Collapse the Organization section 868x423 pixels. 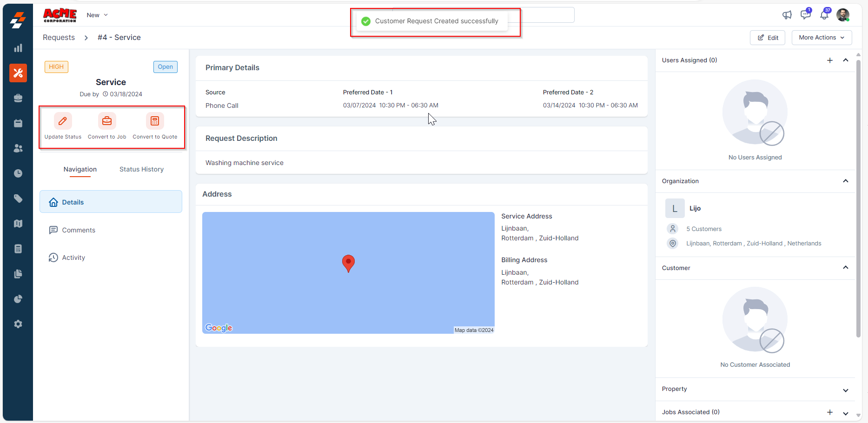pos(846,181)
